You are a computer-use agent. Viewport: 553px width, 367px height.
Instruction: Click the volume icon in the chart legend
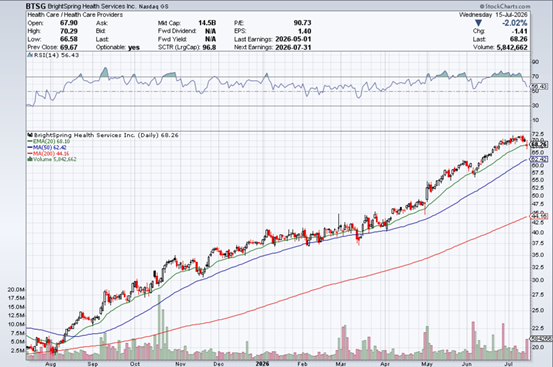(x=30, y=159)
